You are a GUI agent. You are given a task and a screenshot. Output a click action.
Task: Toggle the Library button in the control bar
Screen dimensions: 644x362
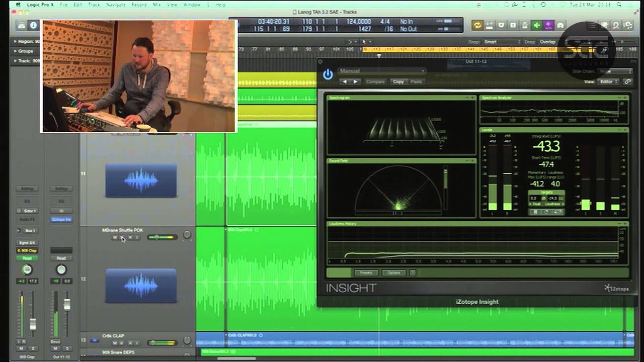[x=22, y=25]
